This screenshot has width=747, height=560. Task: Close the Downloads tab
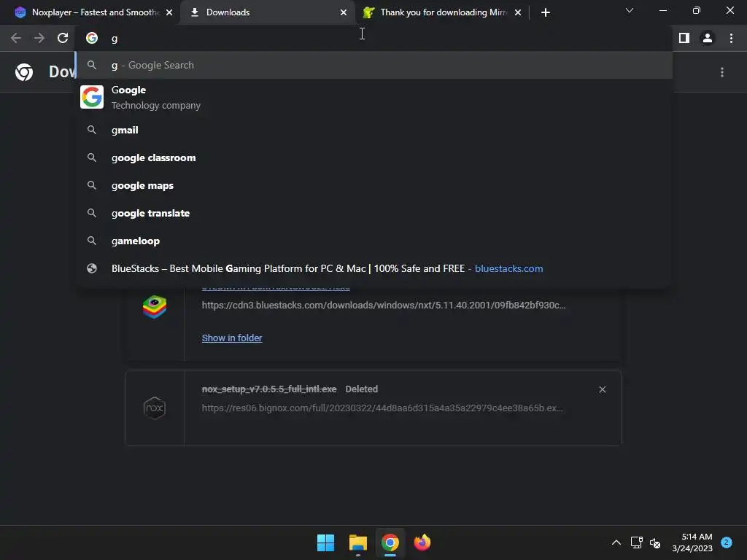click(x=344, y=12)
